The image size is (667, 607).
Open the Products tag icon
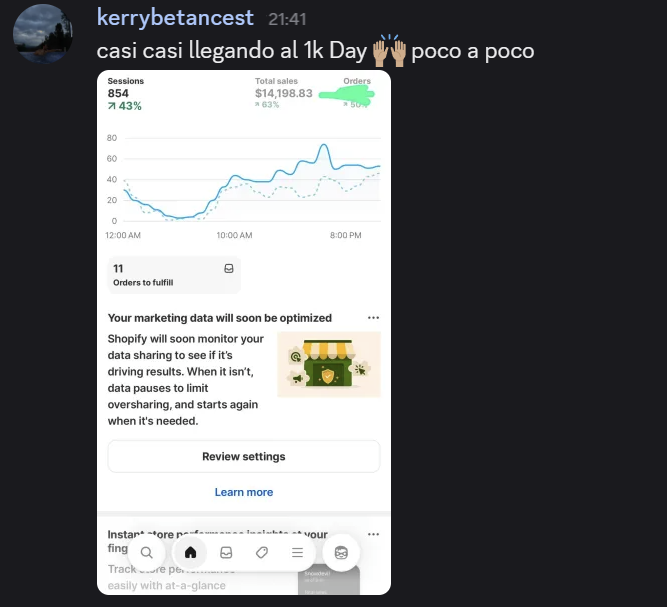(x=262, y=552)
